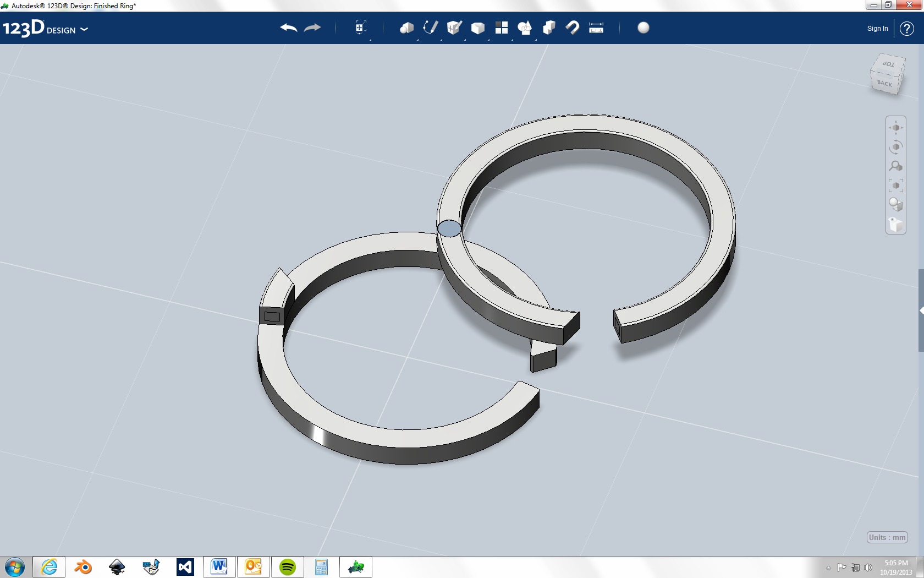Open the Modify tool
The width and height of the screenshot is (924, 578).
click(x=477, y=28)
